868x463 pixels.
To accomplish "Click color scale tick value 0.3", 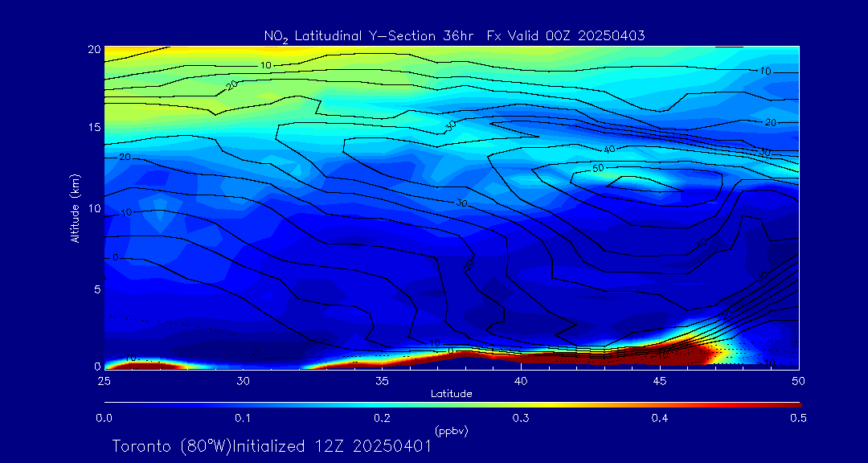I will [x=521, y=418].
